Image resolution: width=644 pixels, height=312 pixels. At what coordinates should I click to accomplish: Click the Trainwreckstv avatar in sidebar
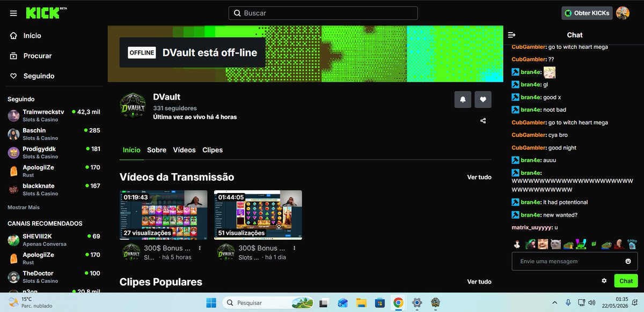tap(13, 115)
